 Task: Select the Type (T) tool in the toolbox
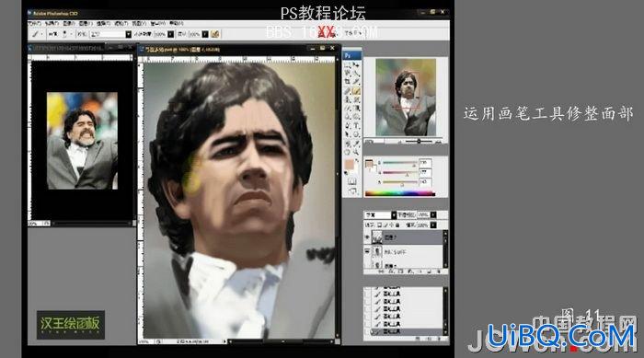[356, 125]
